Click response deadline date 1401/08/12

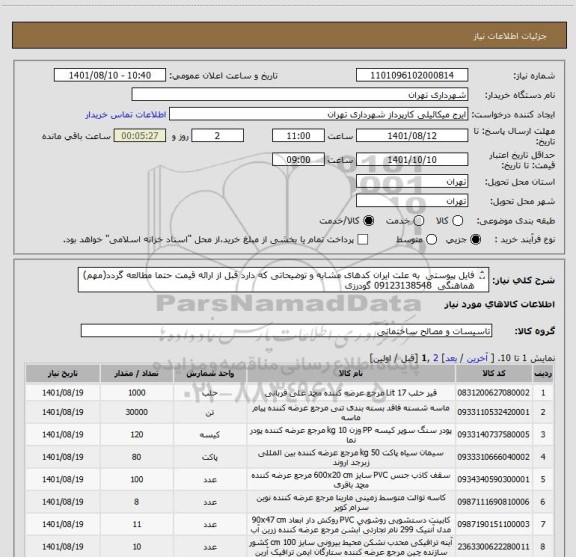coord(412,136)
